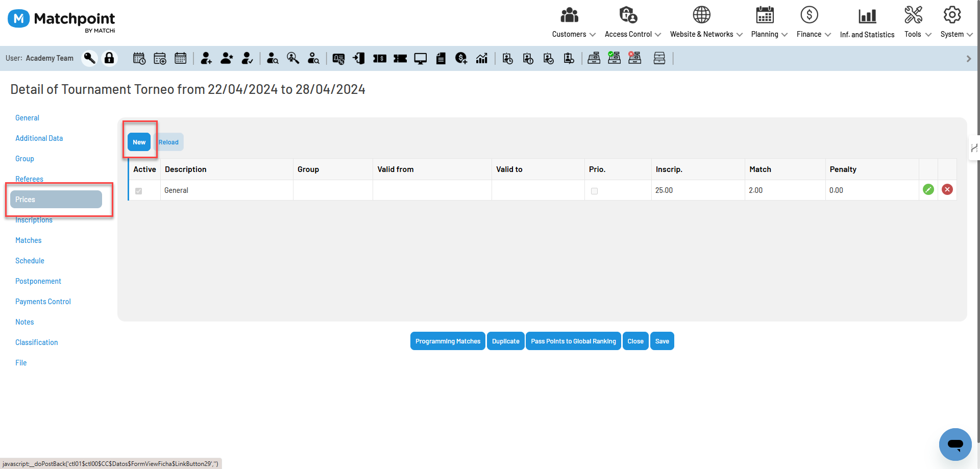The image size is (980, 469).
Task: Click the green pencil edit icon for General
Action: click(928, 190)
